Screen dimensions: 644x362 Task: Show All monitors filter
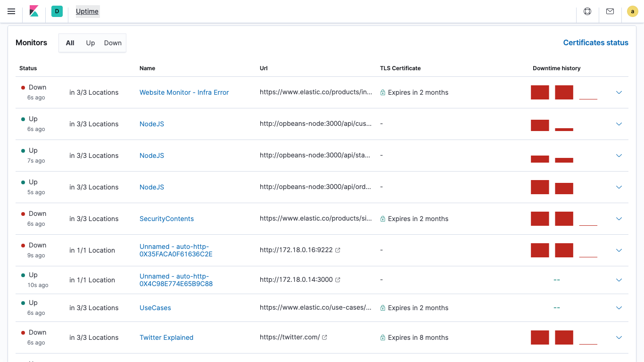point(70,43)
